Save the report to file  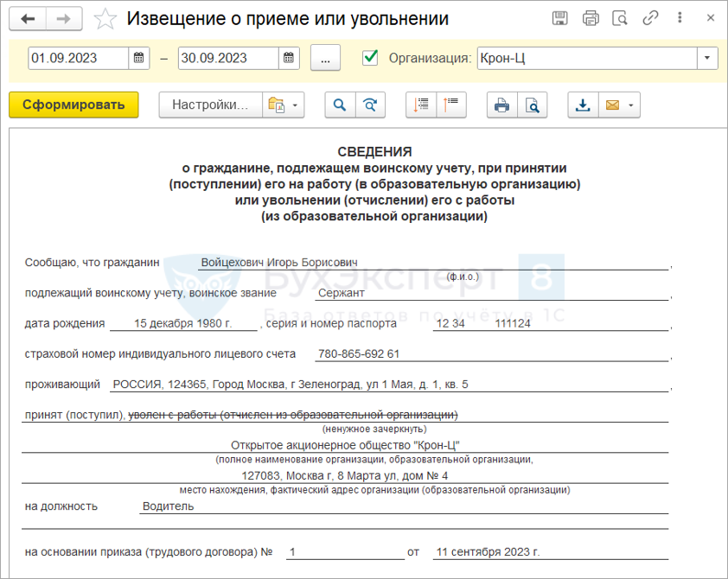click(x=583, y=105)
